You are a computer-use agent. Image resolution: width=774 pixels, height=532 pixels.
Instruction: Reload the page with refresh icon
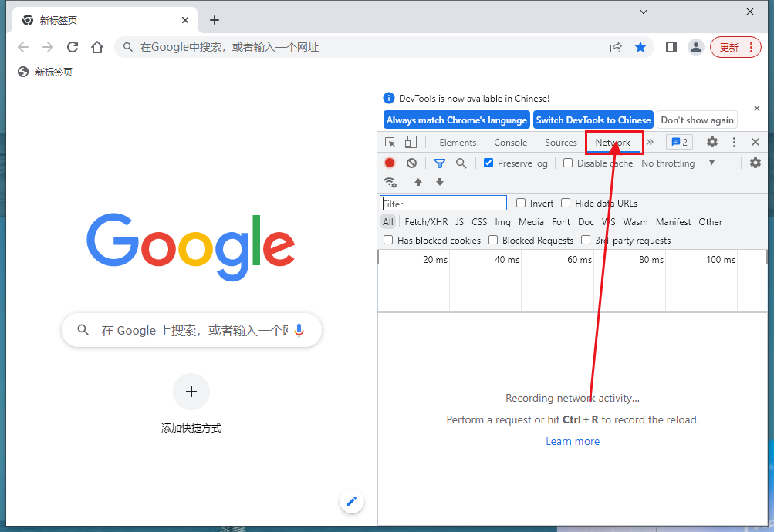click(x=73, y=47)
